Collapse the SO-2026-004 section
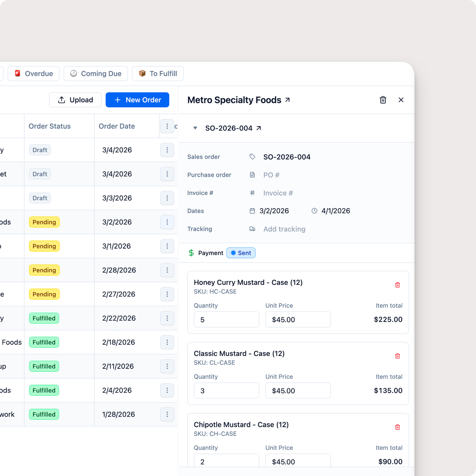This screenshot has height=476, width=476. 195,128
